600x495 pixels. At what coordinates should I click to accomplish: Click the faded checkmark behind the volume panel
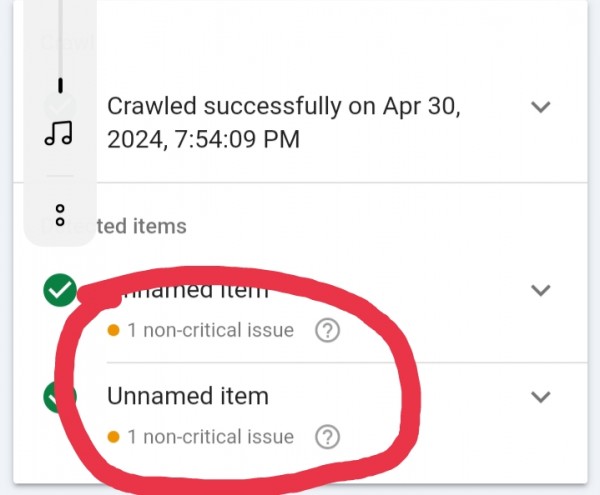tap(58, 103)
